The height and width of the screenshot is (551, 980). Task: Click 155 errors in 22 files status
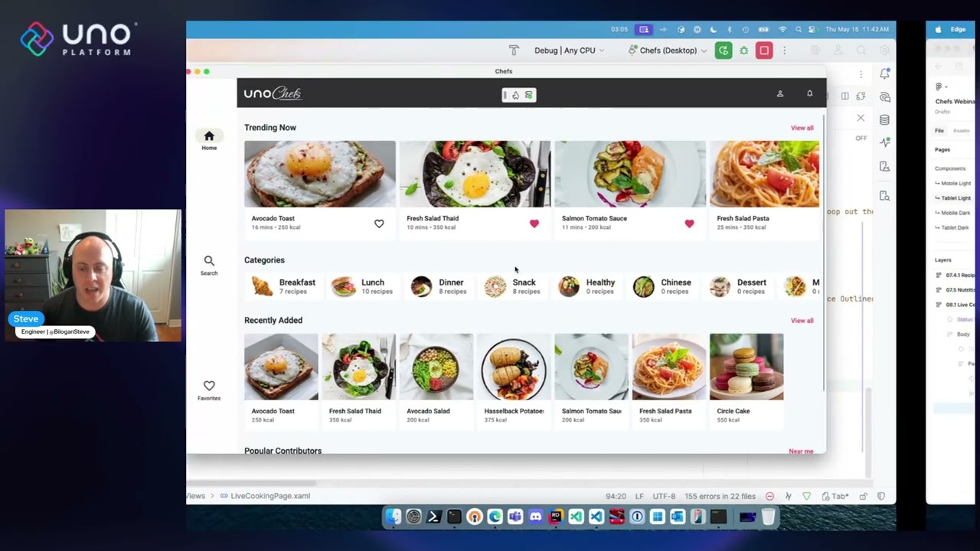tap(720, 496)
